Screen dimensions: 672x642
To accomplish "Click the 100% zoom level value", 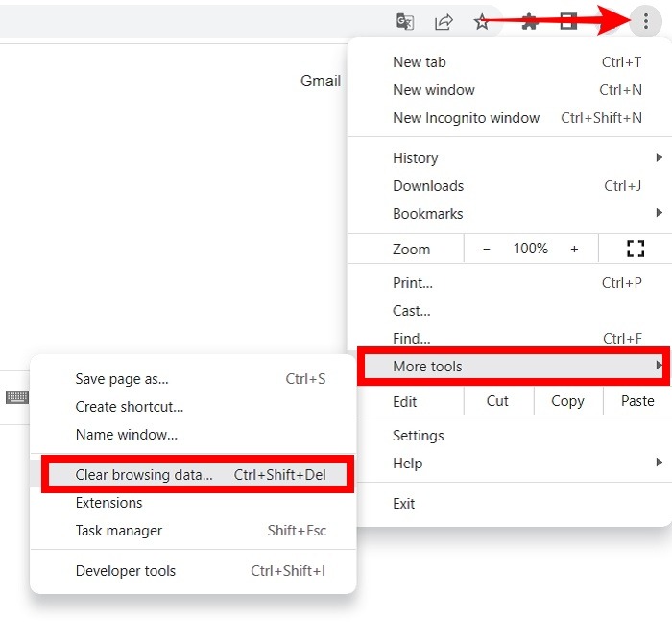I will tap(531, 249).
